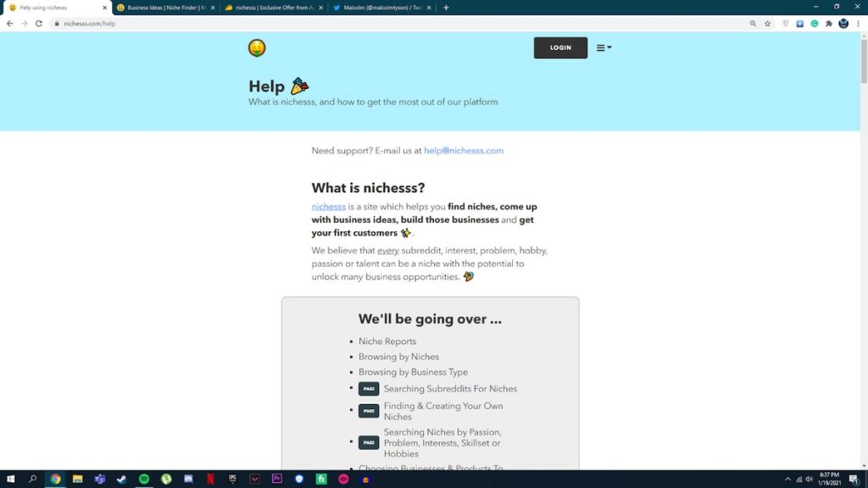Screen dimensions: 868x488
Task: Open the blue shield app in the taskbar
Action: coord(299,480)
